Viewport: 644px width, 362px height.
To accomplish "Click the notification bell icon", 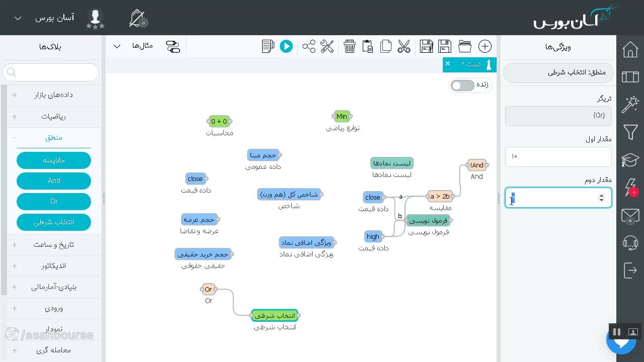I will [137, 18].
